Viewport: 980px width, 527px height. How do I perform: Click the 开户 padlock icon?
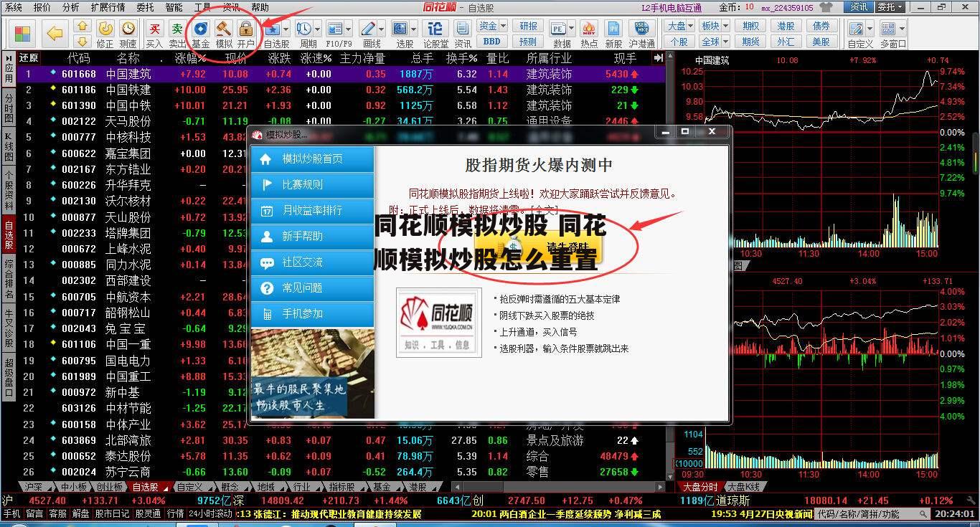246,29
